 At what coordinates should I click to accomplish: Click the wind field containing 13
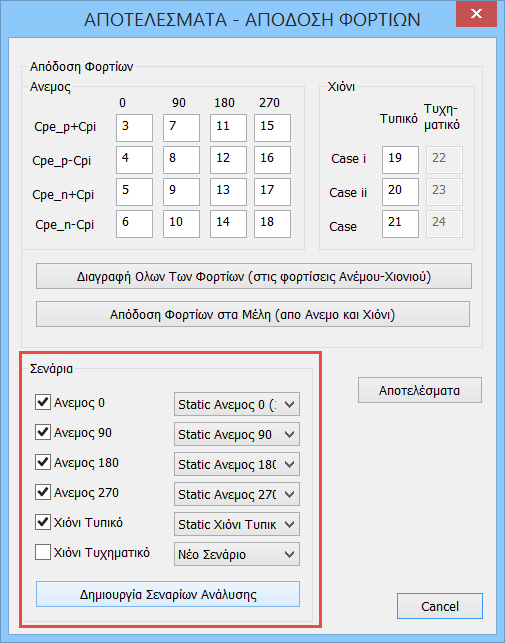(x=229, y=192)
